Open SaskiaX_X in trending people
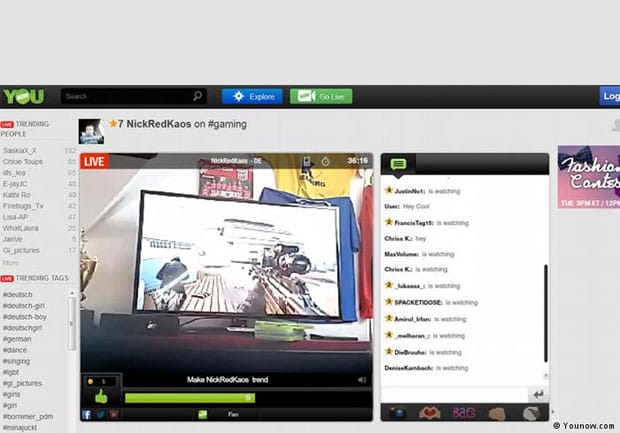 pyautogui.click(x=20, y=151)
